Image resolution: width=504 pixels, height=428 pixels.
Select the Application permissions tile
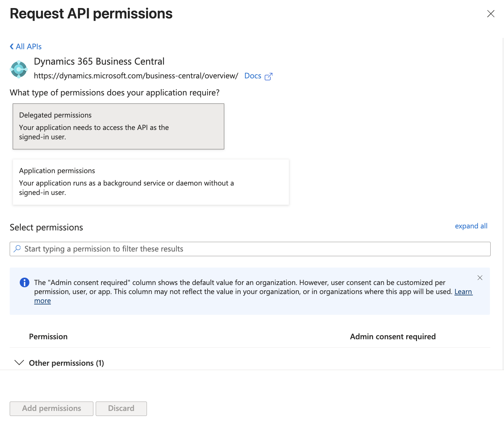(151, 182)
